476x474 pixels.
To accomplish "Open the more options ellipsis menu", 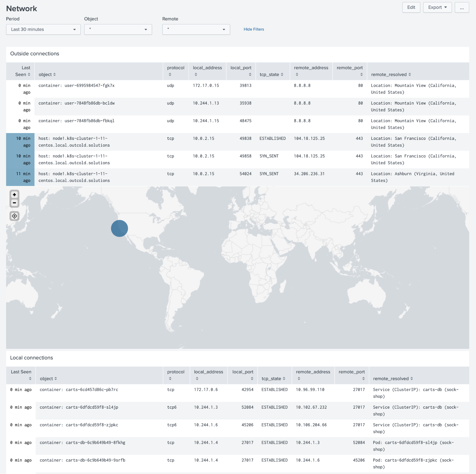I will 462,7.
